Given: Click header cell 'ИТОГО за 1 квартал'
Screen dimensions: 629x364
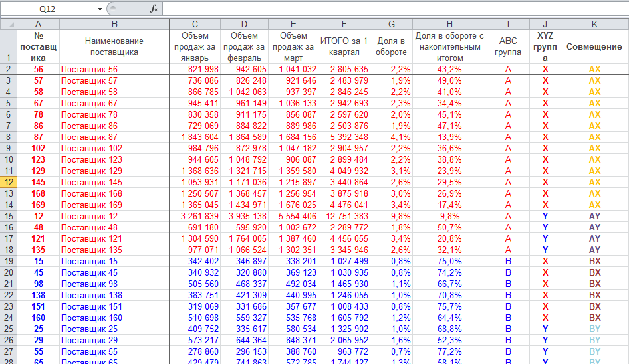Looking at the screenshot, I should [x=344, y=46].
